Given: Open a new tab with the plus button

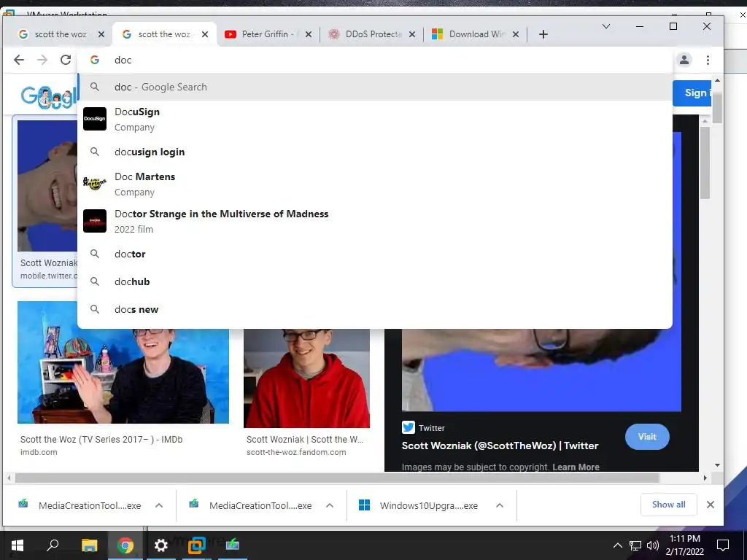Looking at the screenshot, I should [x=543, y=34].
